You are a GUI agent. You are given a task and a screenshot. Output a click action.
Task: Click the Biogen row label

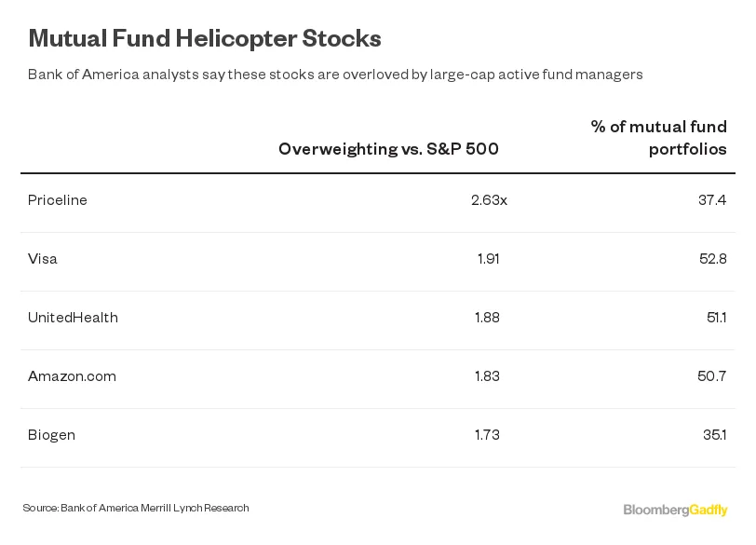pyautogui.click(x=51, y=435)
